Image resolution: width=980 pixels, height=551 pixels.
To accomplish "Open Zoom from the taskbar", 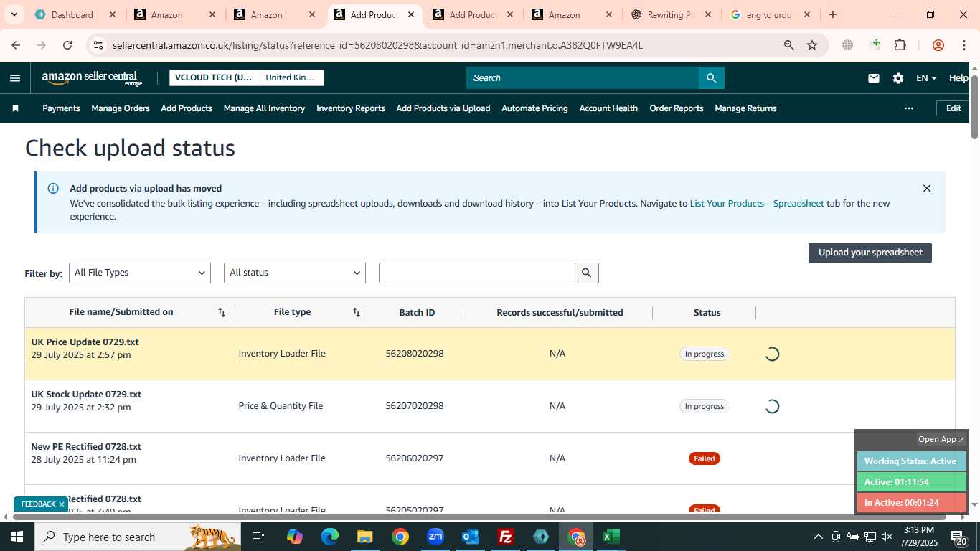I will 435,537.
